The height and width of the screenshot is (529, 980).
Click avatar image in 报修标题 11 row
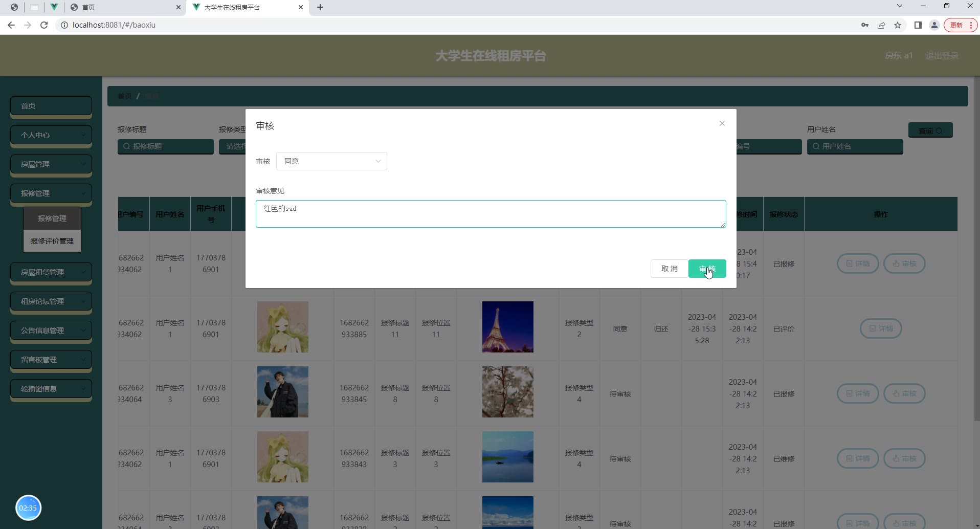[282, 327]
